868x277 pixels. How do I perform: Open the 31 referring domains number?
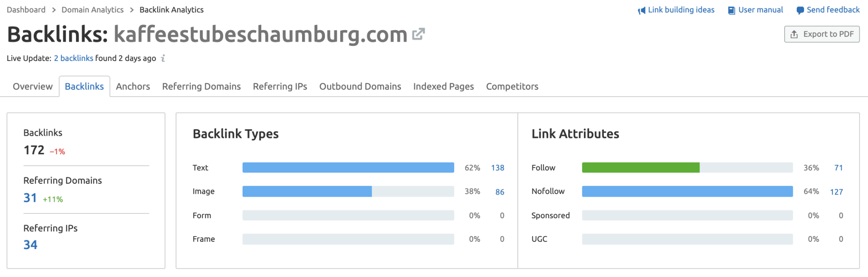point(30,198)
